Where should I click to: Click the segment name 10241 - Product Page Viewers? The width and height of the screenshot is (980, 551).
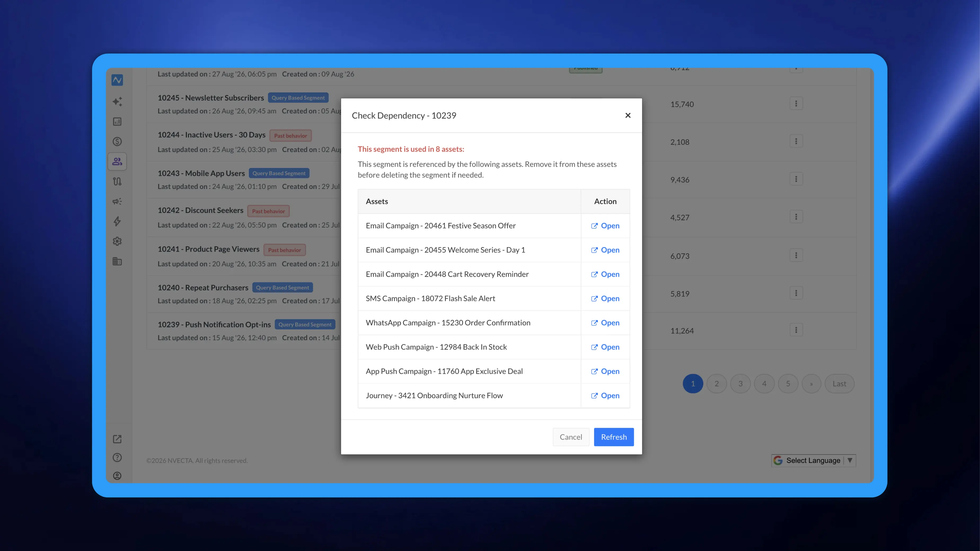(x=209, y=249)
